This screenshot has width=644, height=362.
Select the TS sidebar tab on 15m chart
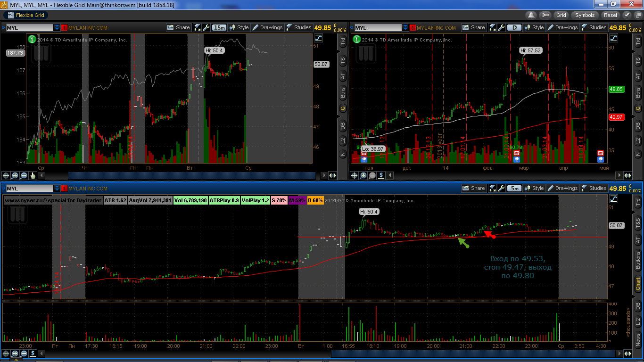343,60
